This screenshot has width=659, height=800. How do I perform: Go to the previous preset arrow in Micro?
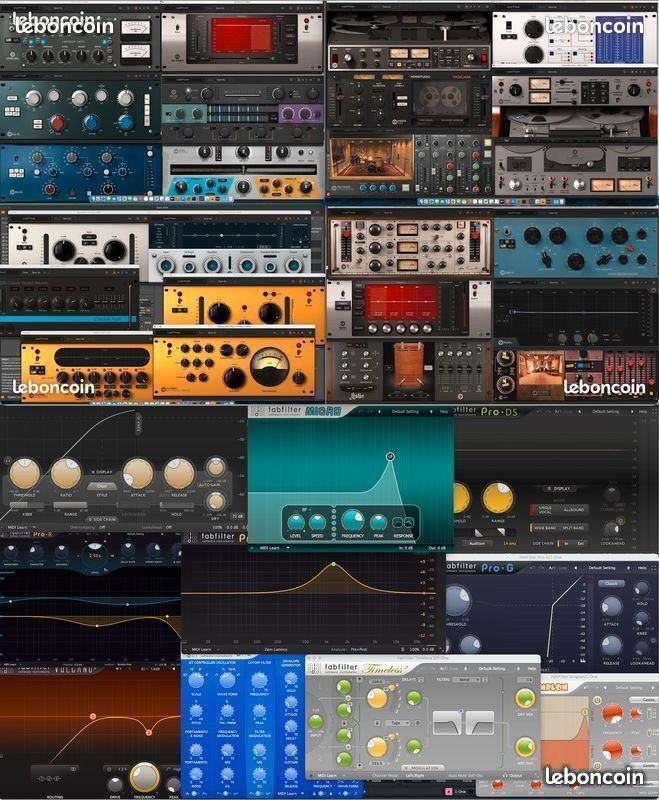coord(378,411)
